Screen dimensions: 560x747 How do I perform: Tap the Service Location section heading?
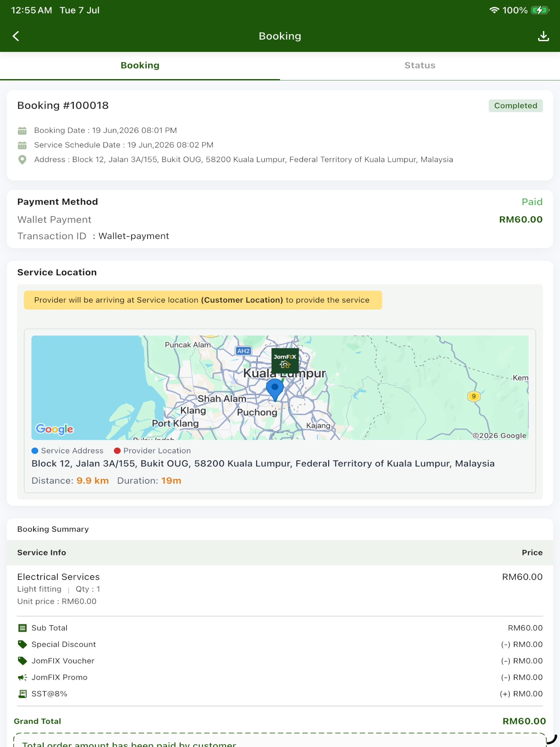pyautogui.click(x=57, y=273)
